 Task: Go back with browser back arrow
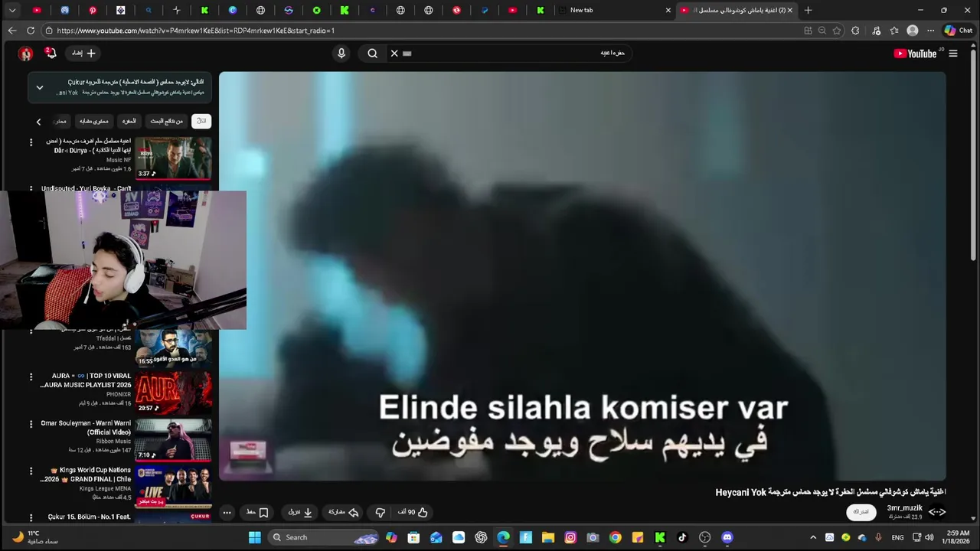(x=11, y=31)
